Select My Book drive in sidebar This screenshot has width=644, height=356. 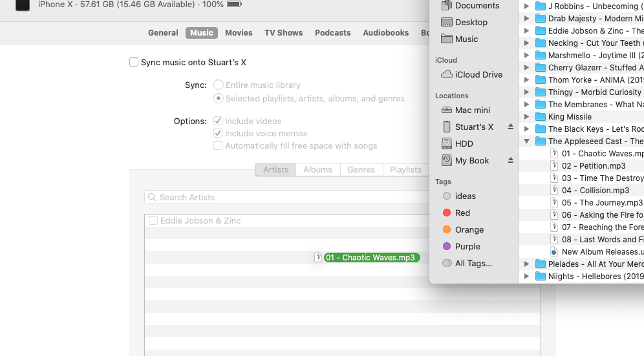click(x=465, y=160)
